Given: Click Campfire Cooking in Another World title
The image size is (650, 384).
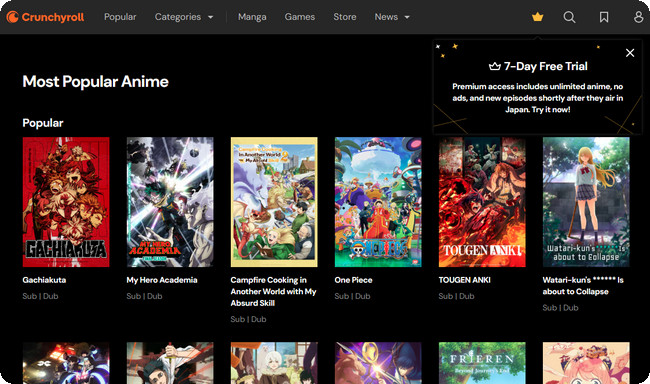Looking at the screenshot, I should coord(274,292).
